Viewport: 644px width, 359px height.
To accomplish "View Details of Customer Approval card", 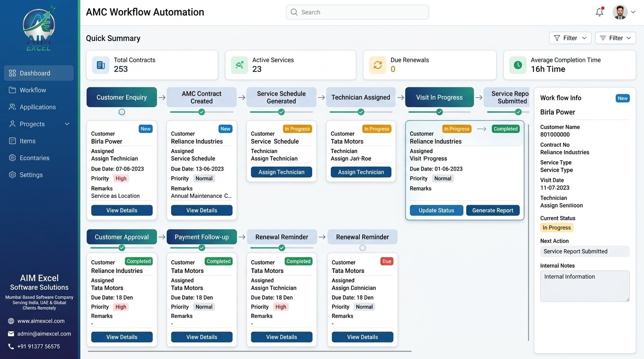I will (x=122, y=337).
